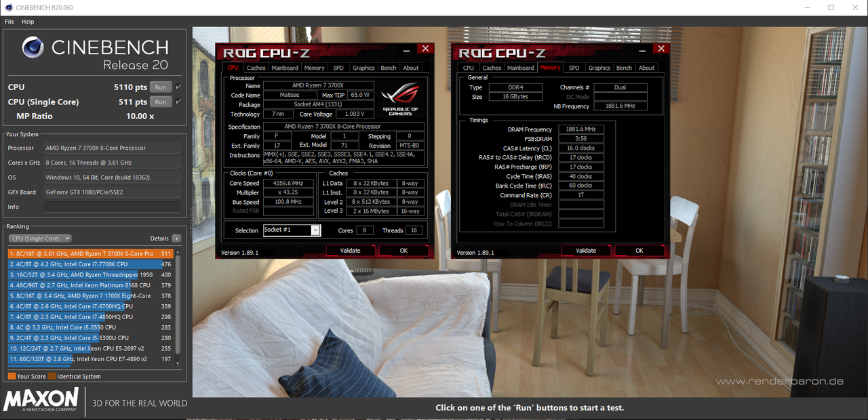868x420 pixels.
Task: Select the Intel Core i7-4850HQ ranking row
Action: [91, 317]
